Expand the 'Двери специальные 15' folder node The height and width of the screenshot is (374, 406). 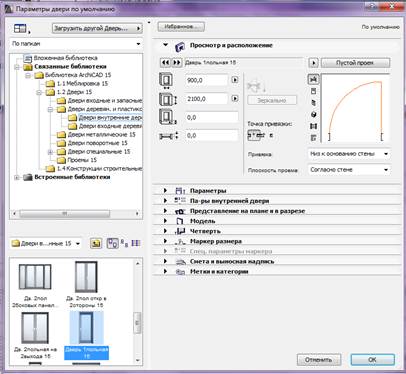(x=50, y=152)
